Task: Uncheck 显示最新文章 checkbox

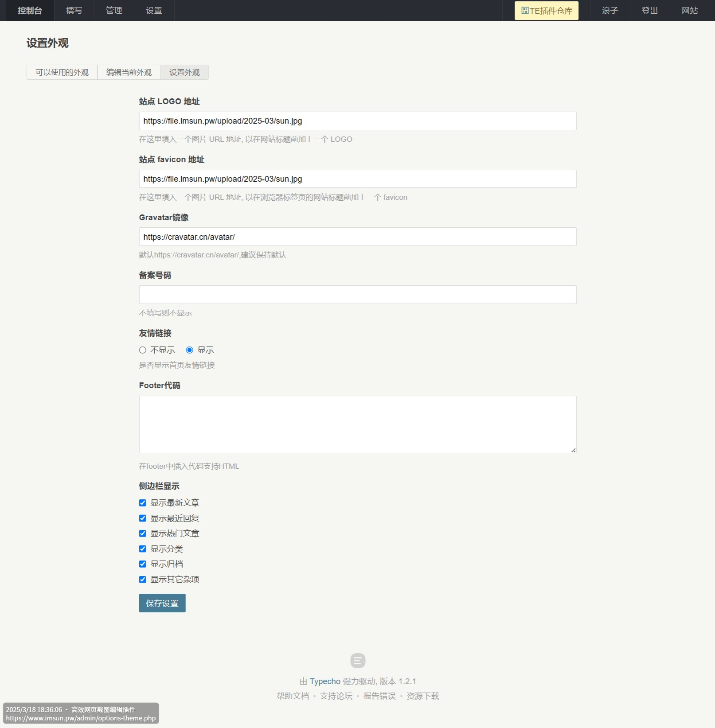Action: pyautogui.click(x=143, y=503)
